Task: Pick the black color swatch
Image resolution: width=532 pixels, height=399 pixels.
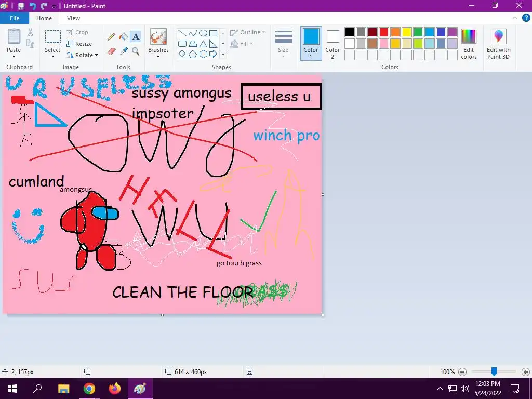Action: coord(350,32)
